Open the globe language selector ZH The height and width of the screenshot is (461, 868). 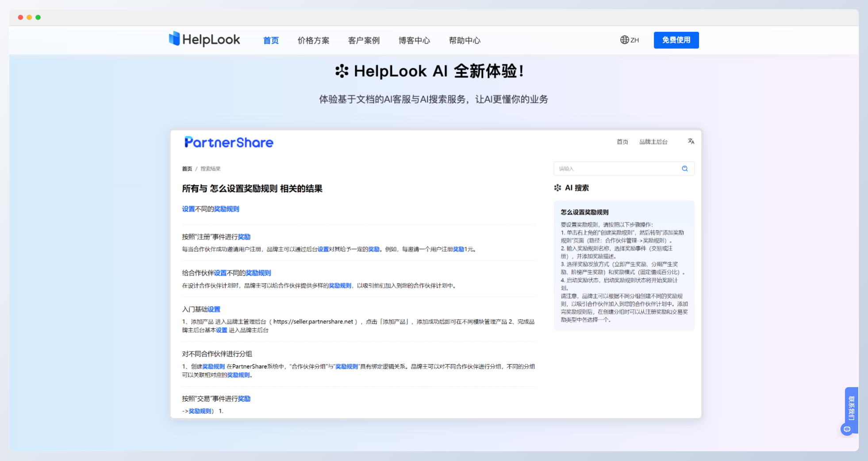[x=629, y=40]
